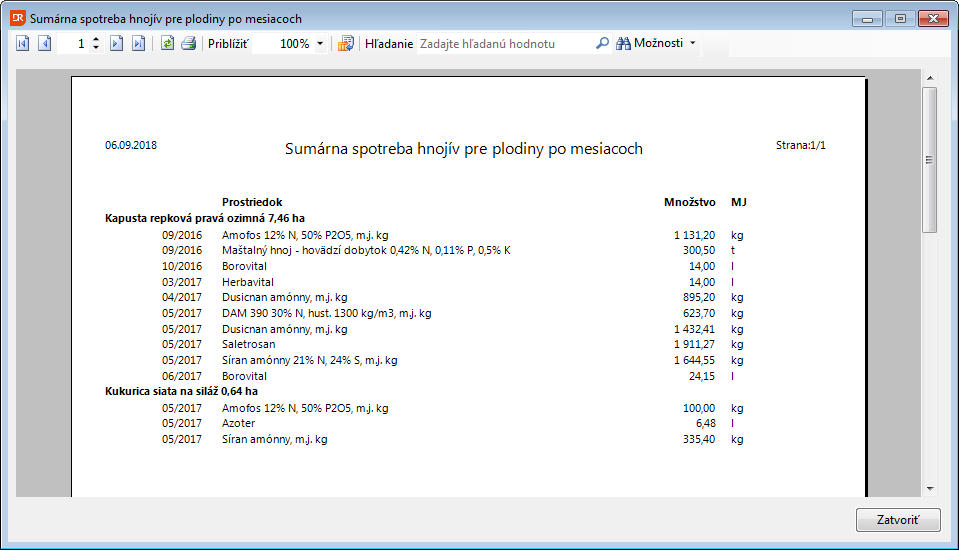Go to the first page
This screenshot has height=550, width=959.
point(23,43)
